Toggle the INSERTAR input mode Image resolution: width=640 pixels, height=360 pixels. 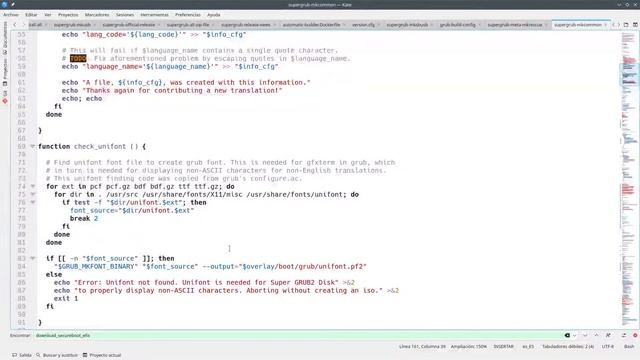click(x=503, y=347)
